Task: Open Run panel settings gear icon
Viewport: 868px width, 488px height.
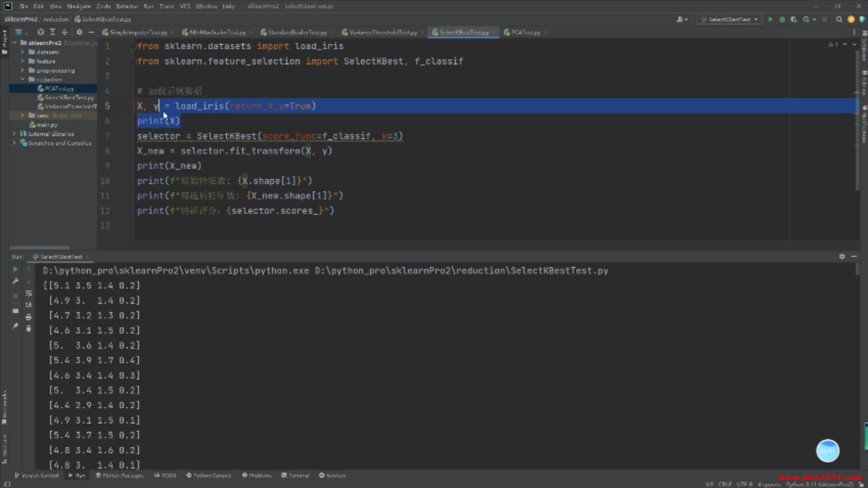Action: coord(842,256)
